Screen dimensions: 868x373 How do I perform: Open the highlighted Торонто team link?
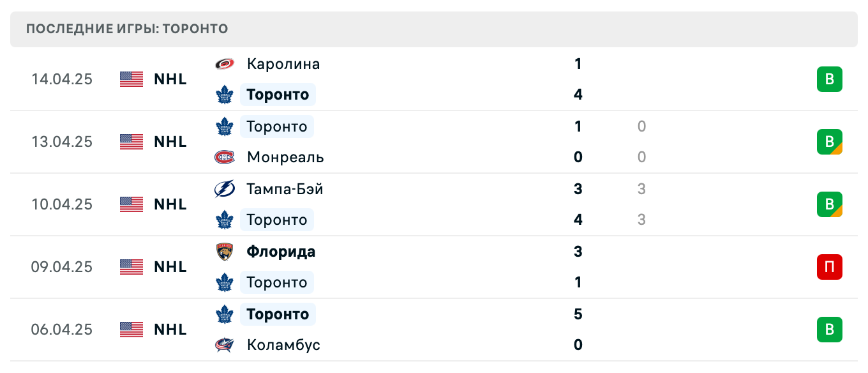[x=278, y=95]
